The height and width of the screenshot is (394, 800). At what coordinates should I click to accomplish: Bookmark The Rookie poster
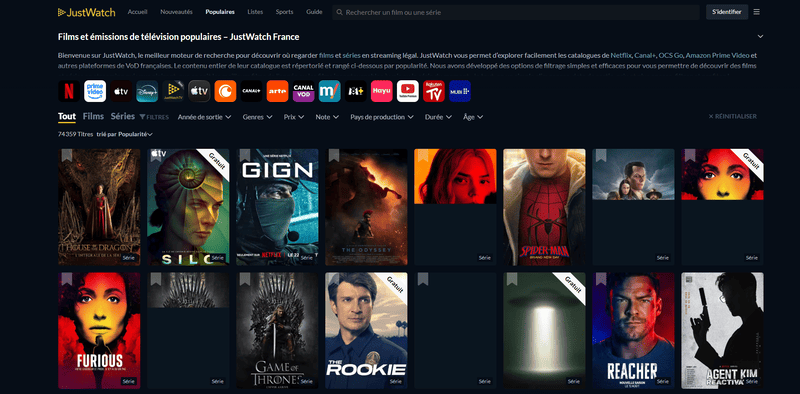[334, 279]
